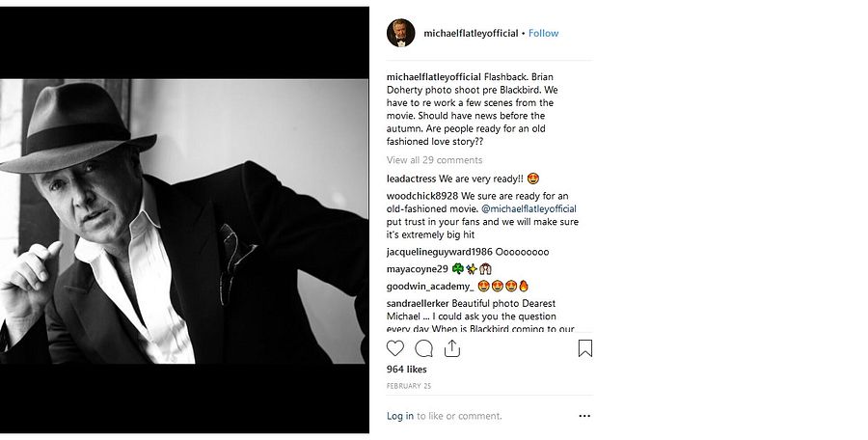Click the 964 likes count
The image size is (868, 440).
[x=407, y=370]
